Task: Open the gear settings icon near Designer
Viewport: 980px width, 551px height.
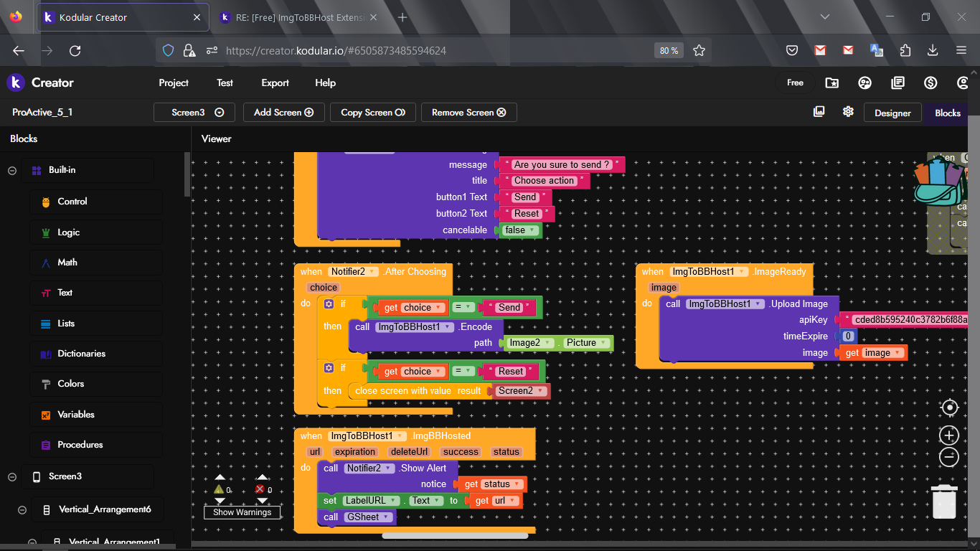Action: (x=848, y=112)
